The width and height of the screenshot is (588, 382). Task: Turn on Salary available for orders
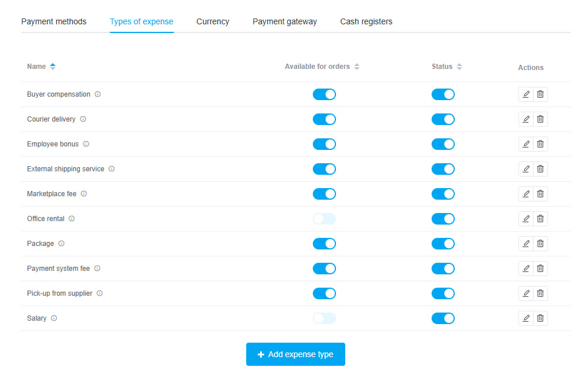[324, 318]
